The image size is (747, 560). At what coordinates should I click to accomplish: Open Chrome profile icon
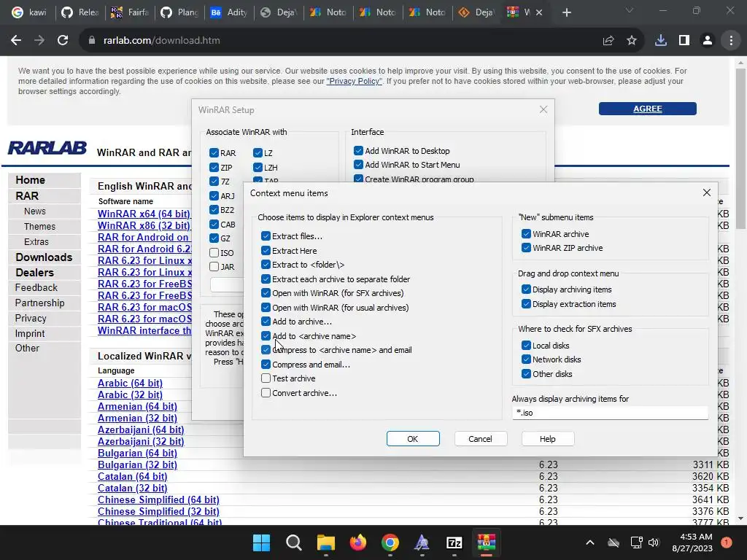[x=708, y=41]
